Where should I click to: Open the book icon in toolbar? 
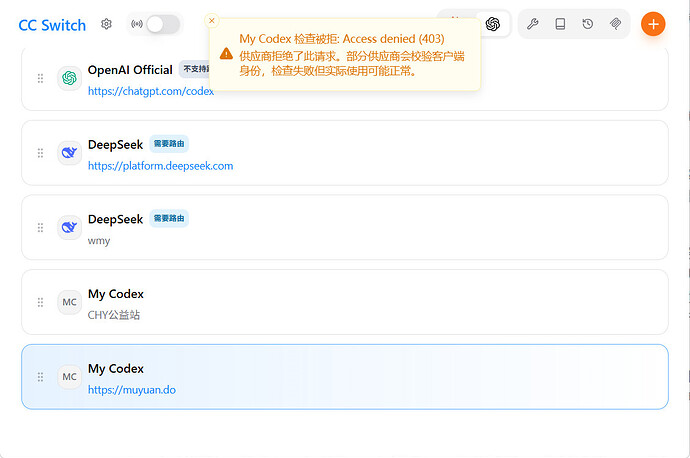(x=560, y=24)
